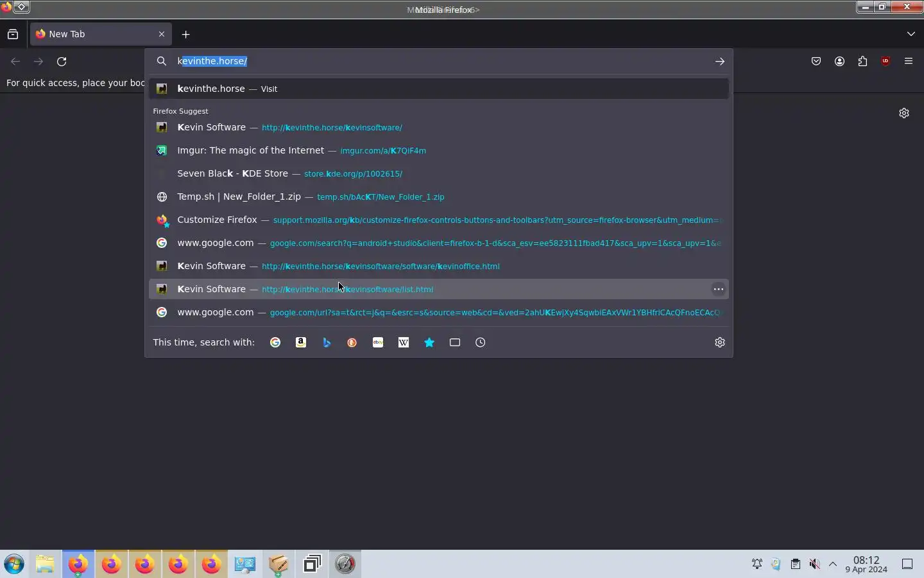Open three-dot menu on list.html suggestion
Image resolution: width=924 pixels, height=578 pixels.
tap(719, 289)
